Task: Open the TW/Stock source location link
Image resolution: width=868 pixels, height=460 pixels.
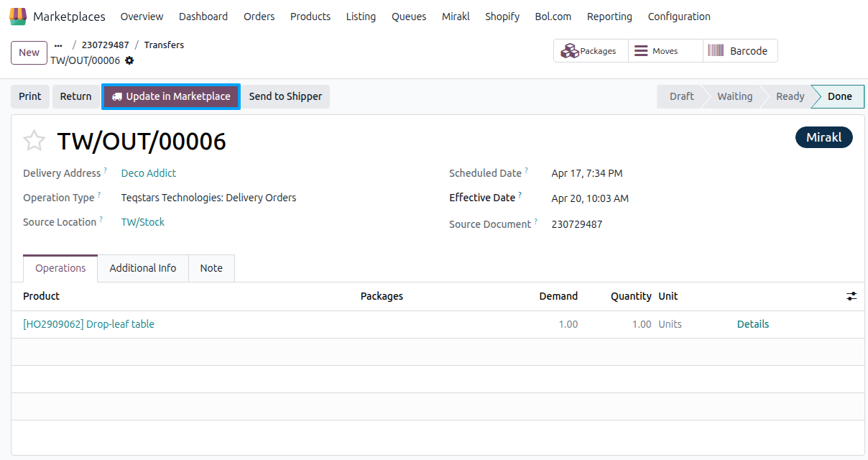Action: click(143, 222)
